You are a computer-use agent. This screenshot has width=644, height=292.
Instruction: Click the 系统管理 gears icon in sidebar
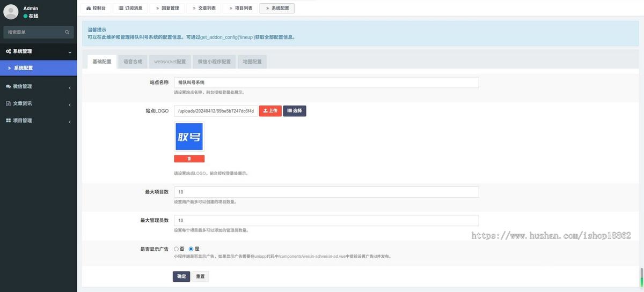(8, 51)
